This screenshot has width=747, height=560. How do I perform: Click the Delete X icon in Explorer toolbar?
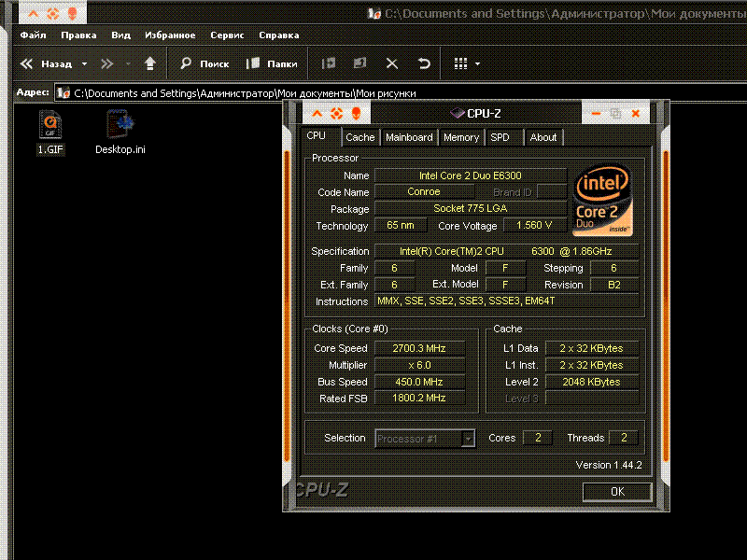point(392,64)
